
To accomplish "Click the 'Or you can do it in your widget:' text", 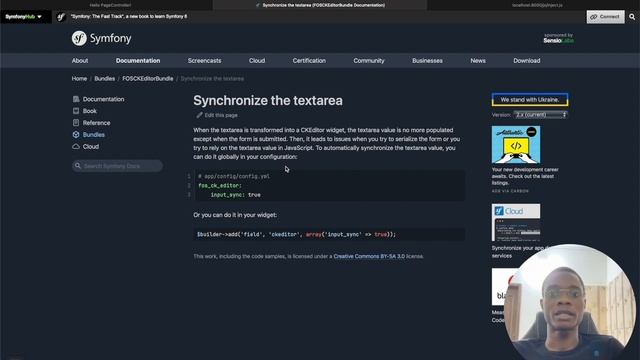I will [x=235, y=215].
